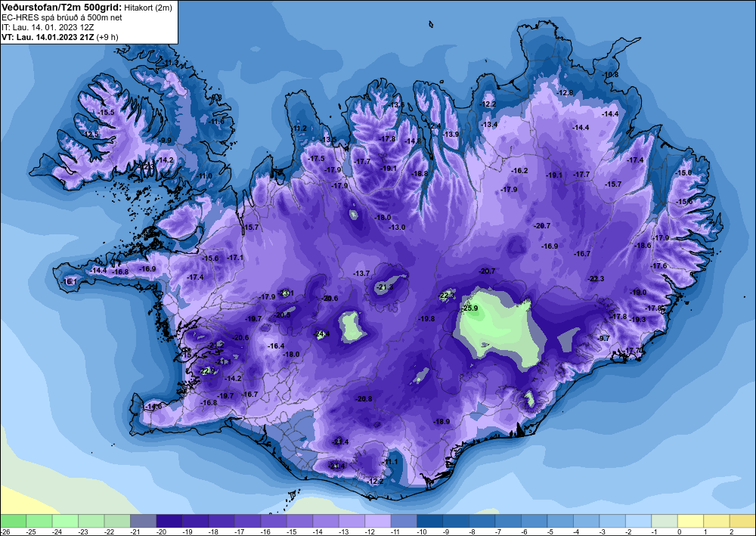
Task: Click the -18.9 temperature label
Action: coord(442,421)
